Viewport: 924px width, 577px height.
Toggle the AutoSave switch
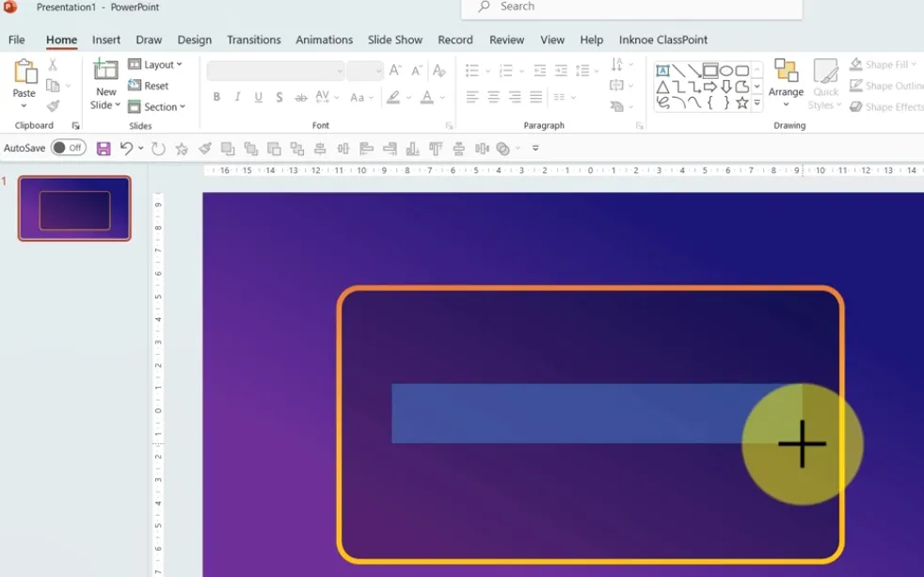(68, 148)
